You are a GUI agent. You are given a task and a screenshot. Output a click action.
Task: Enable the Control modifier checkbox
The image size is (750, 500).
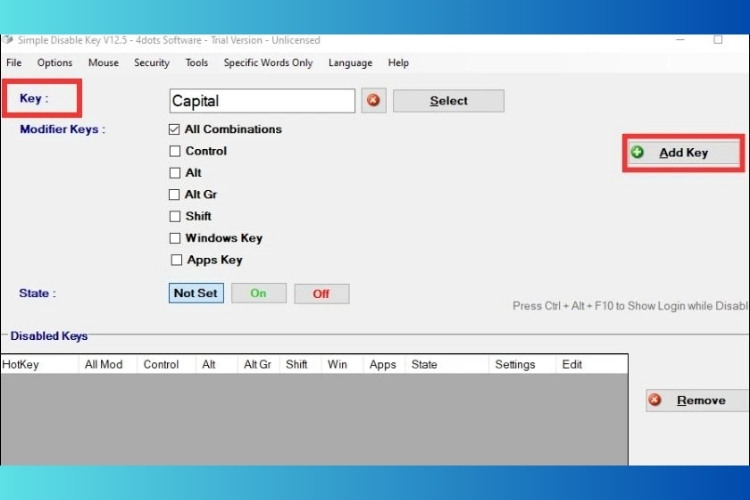pyautogui.click(x=175, y=151)
